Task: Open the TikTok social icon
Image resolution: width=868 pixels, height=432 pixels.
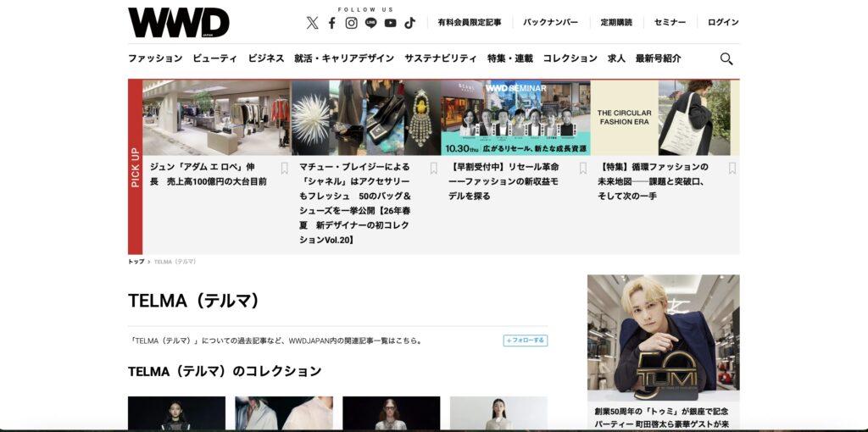Action: tap(409, 23)
